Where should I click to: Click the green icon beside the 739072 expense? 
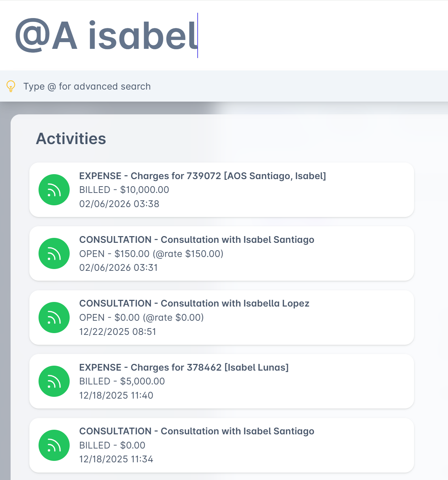click(54, 190)
